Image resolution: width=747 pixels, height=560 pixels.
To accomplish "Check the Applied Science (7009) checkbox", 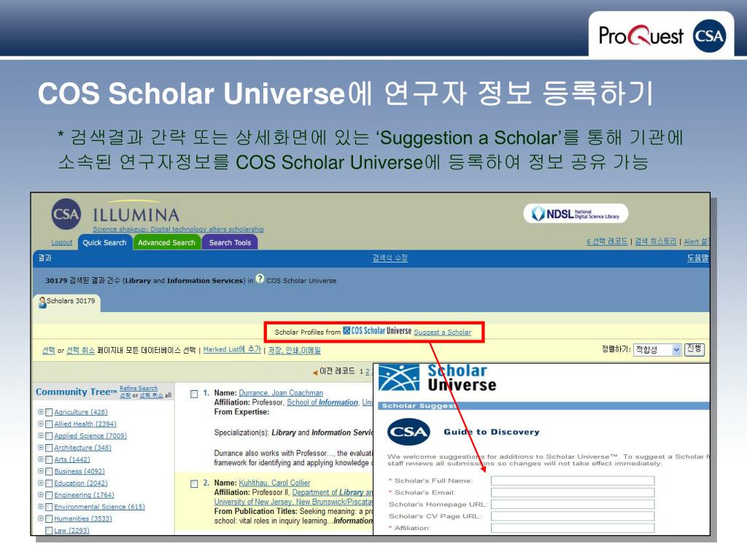I will (x=49, y=436).
